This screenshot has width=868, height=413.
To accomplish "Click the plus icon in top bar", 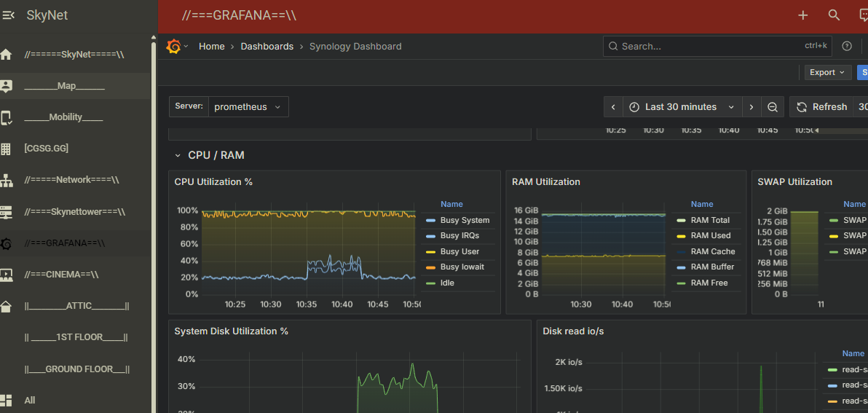I will pyautogui.click(x=802, y=15).
